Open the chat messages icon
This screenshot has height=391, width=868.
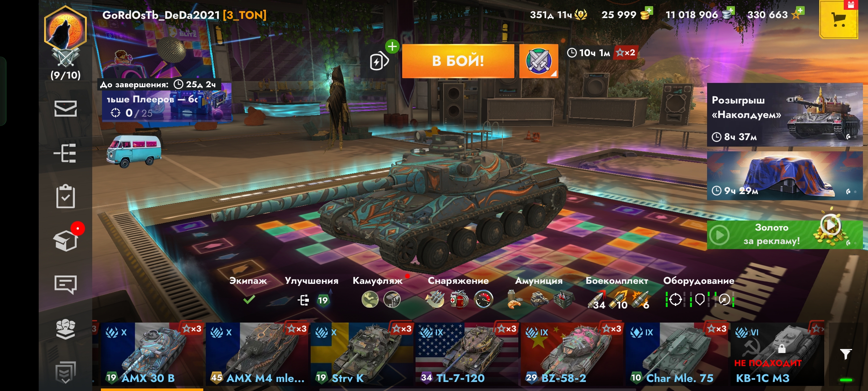coord(65,285)
